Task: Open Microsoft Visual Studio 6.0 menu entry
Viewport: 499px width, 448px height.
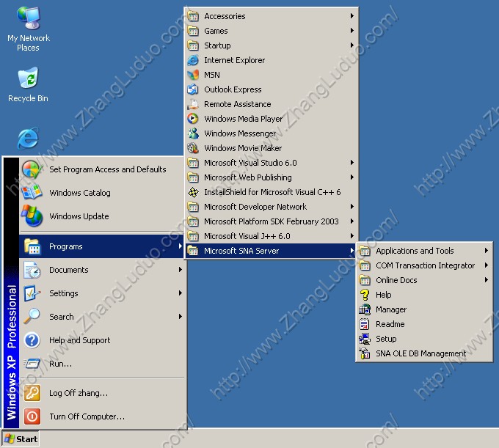Action: [271, 163]
